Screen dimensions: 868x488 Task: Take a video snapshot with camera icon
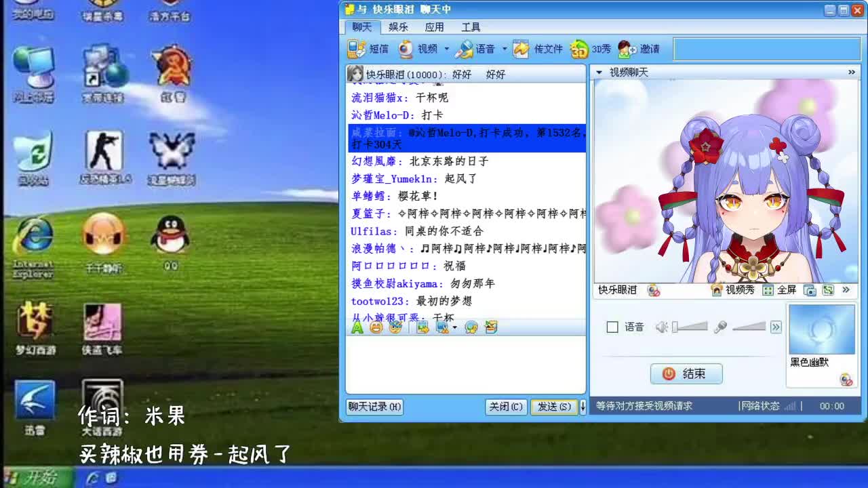pyautogui.click(x=810, y=290)
